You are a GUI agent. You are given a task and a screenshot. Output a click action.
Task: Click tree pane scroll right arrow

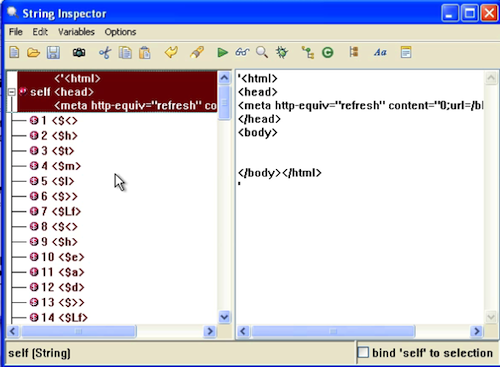(x=210, y=331)
